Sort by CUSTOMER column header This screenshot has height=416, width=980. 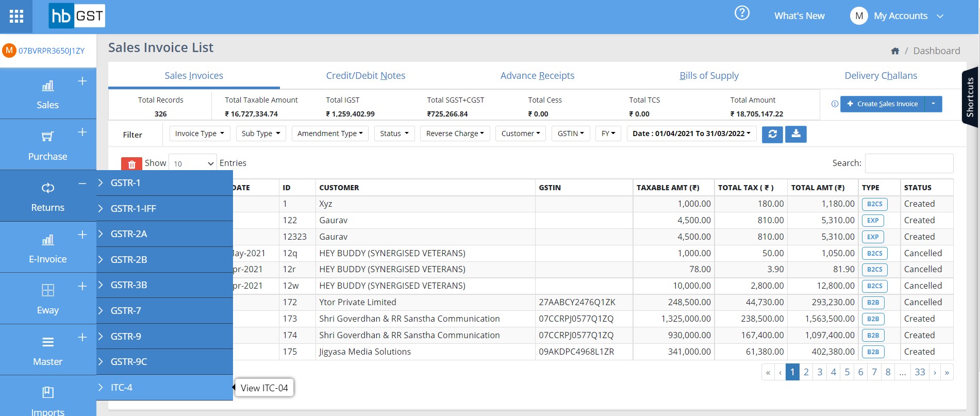coord(425,188)
